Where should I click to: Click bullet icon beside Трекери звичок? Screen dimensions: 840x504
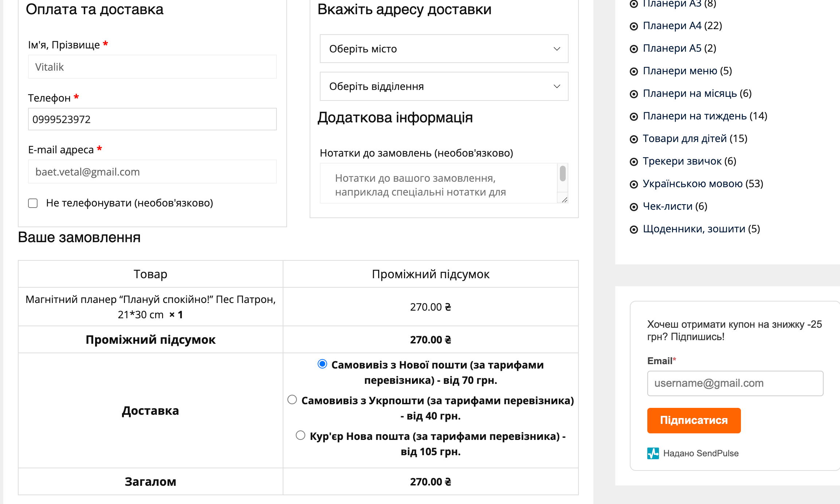[x=634, y=162]
